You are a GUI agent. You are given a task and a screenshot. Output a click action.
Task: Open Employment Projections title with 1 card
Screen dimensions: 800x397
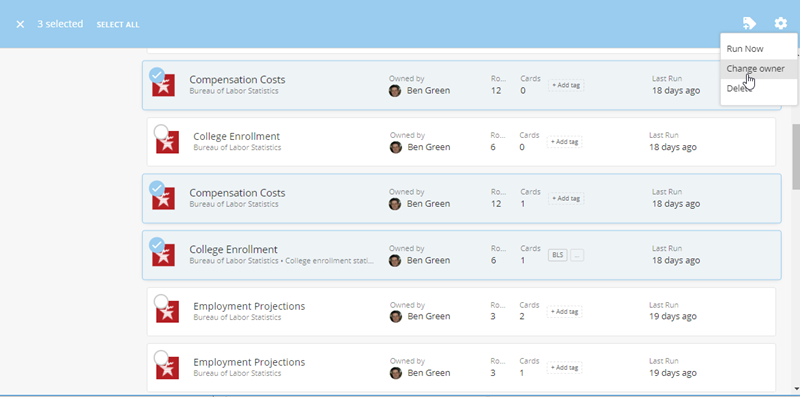click(x=249, y=362)
